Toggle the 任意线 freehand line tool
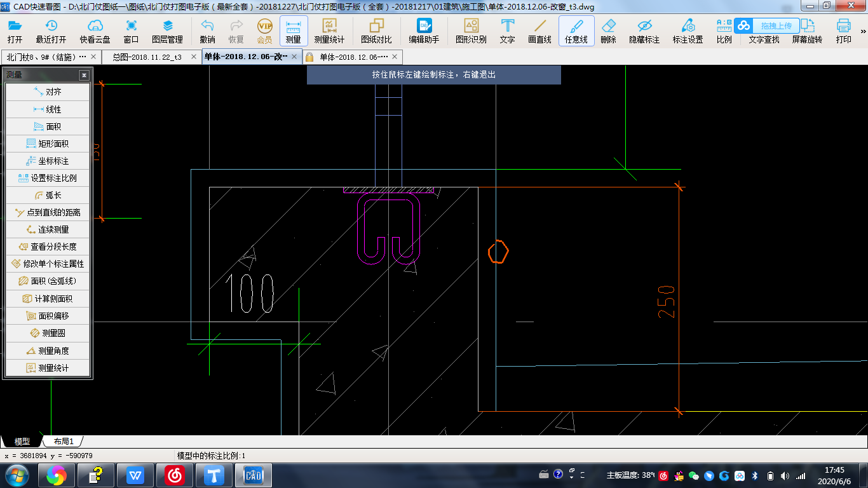 click(x=576, y=30)
